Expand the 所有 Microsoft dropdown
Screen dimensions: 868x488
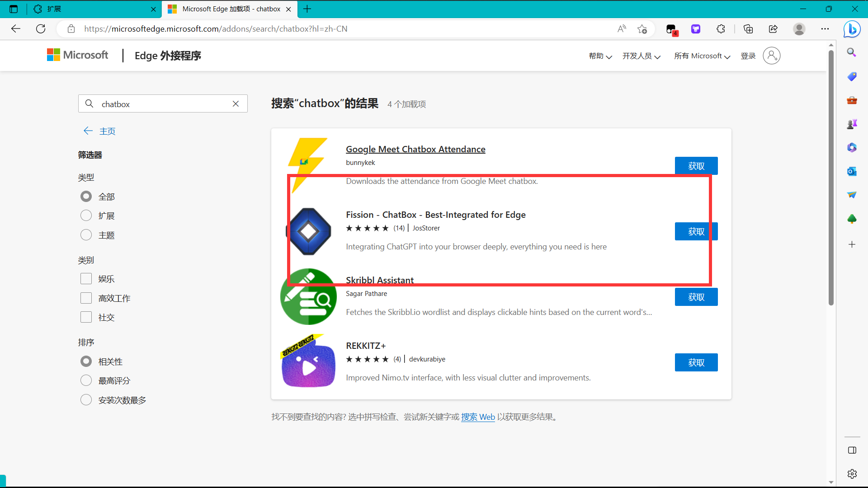[702, 56]
